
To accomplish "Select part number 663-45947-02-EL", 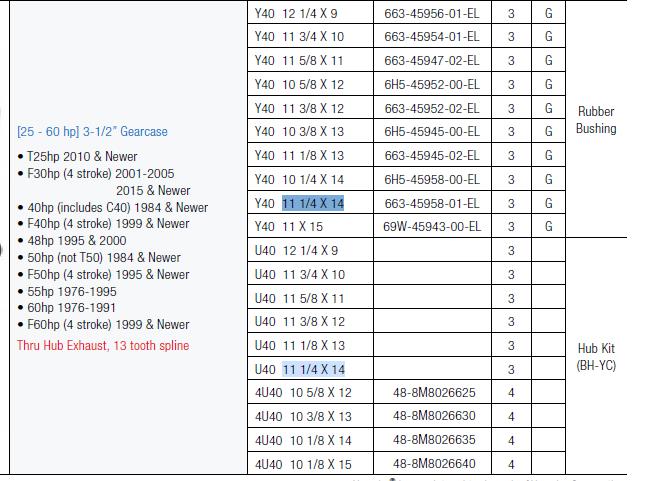I will (x=431, y=61).
